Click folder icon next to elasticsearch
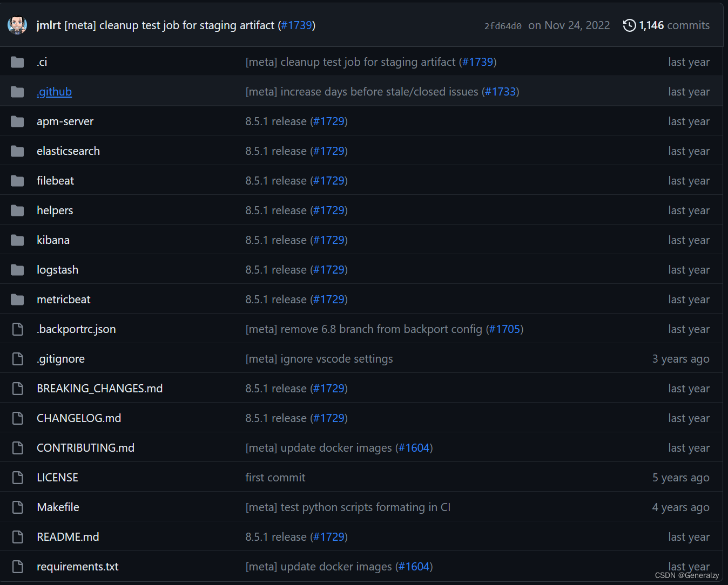Screen dimensions: 728x585 (x=17, y=151)
